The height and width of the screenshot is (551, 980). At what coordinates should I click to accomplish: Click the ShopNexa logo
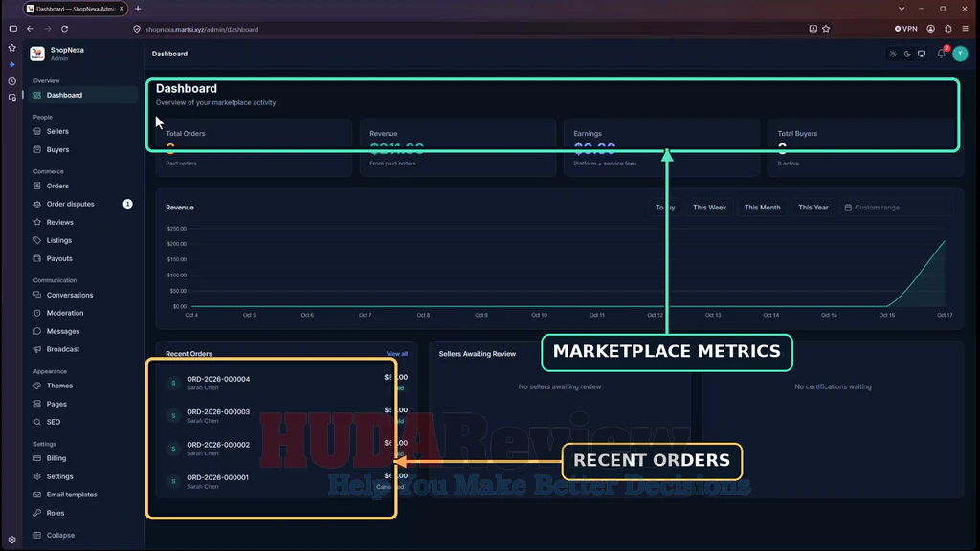click(x=37, y=54)
